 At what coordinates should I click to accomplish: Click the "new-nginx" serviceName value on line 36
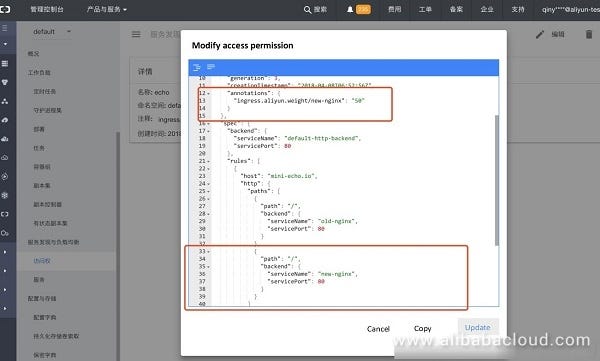[x=336, y=274]
